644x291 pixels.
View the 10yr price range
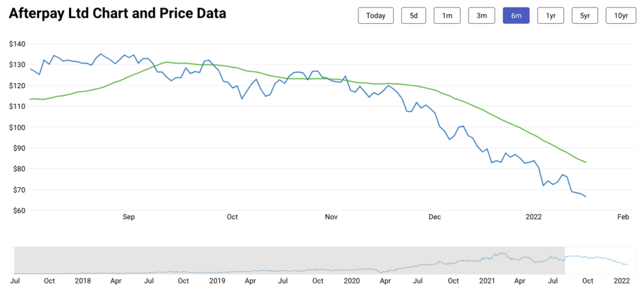click(620, 16)
